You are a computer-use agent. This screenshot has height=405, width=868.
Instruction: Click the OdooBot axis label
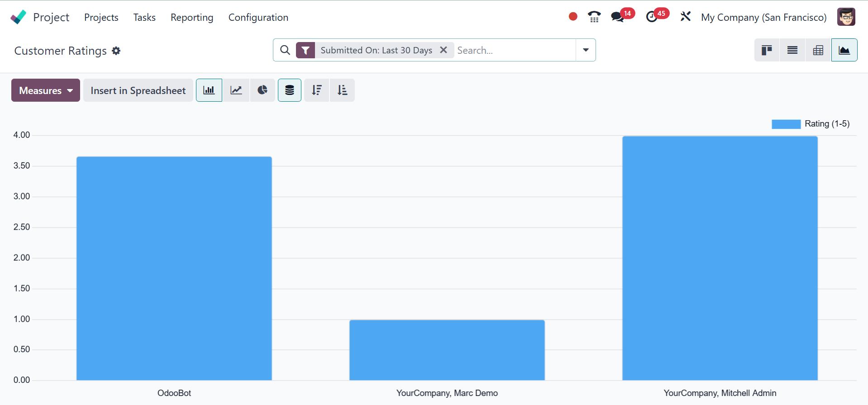coord(174,393)
